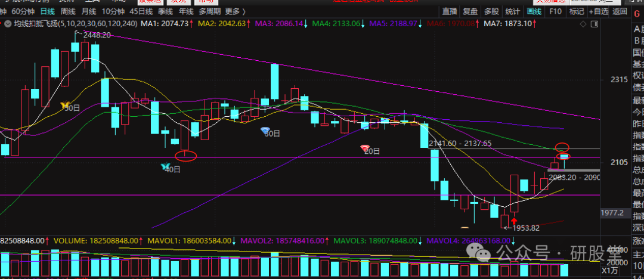644x279 pixels.
Task: Switch to 周线 weekly period tab
Action: [x=68, y=11]
